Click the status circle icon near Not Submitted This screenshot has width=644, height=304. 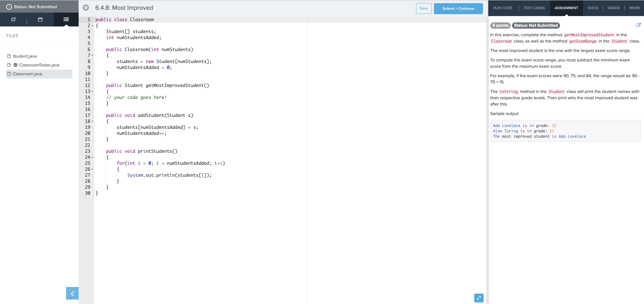tap(9, 6)
